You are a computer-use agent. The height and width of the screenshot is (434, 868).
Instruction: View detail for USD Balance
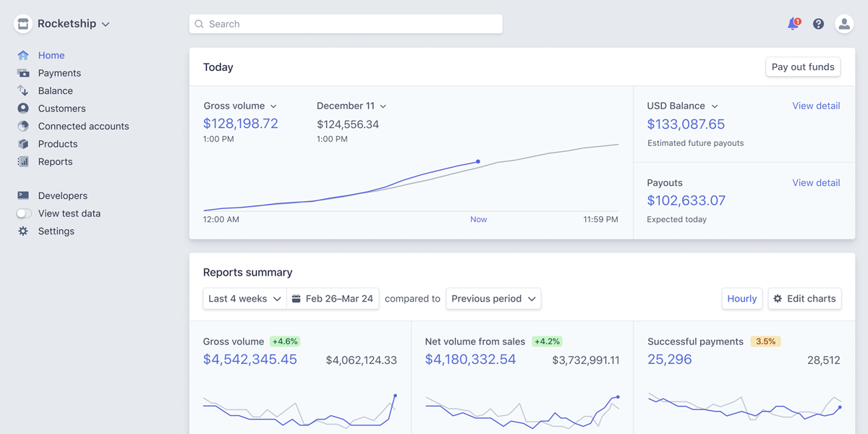point(816,106)
